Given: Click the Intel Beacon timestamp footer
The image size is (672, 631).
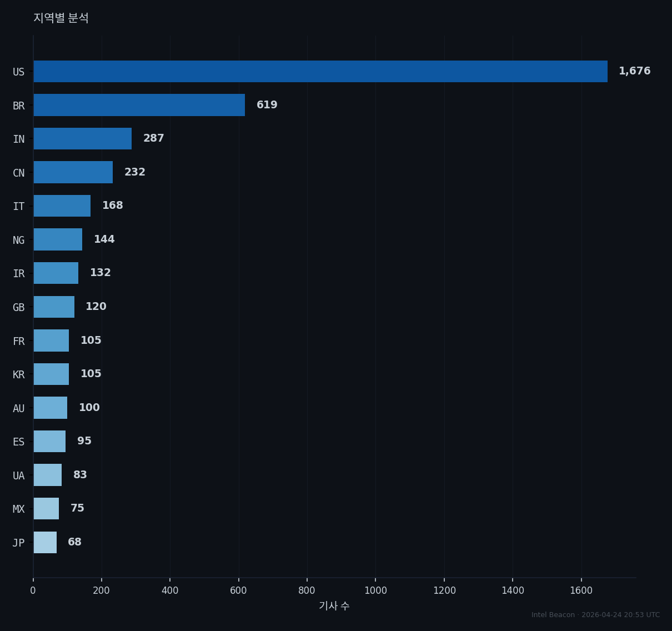Looking at the screenshot, I should (x=596, y=615).
